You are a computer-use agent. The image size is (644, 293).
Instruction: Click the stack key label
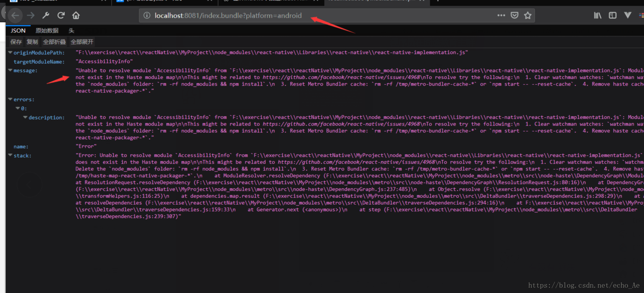tap(22, 156)
